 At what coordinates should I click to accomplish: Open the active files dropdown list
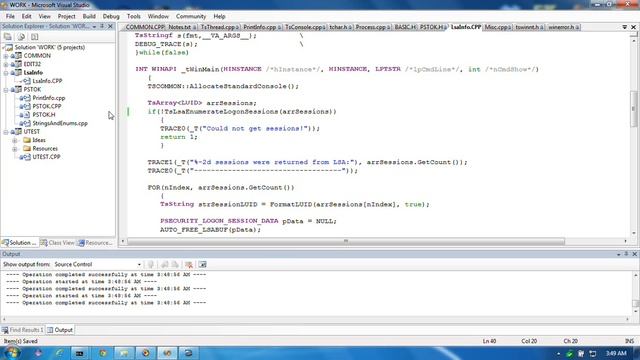624,27
